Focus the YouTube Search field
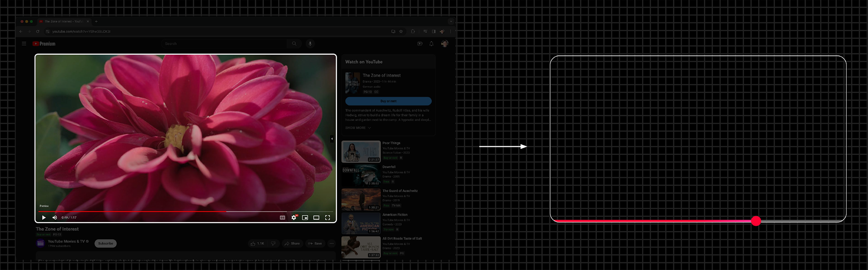 (x=224, y=44)
